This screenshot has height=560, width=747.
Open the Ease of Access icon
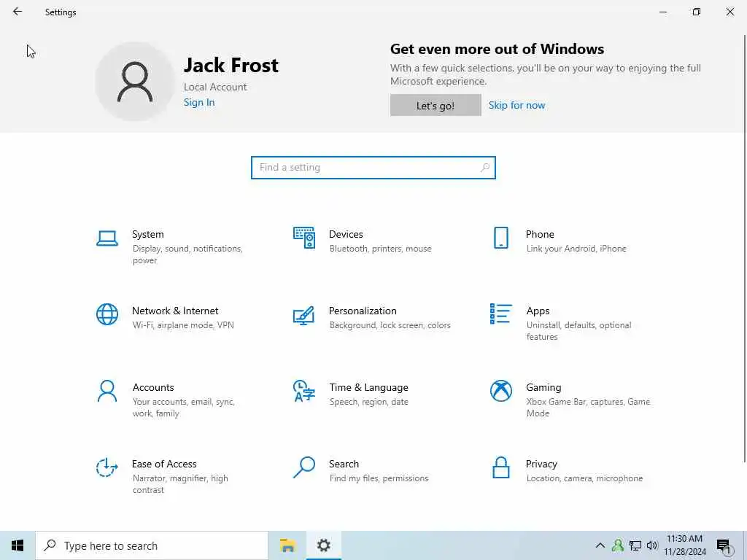pyautogui.click(x=107, y=467)
